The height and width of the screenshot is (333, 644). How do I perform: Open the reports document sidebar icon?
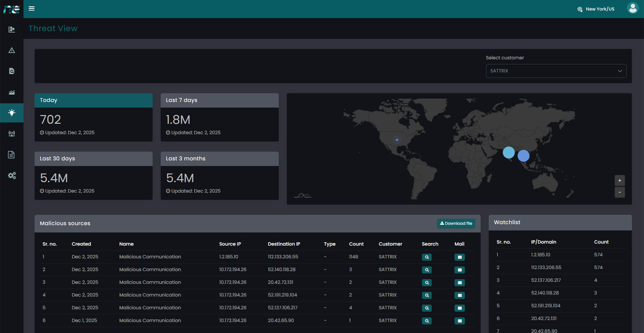(x=11, y=155)
